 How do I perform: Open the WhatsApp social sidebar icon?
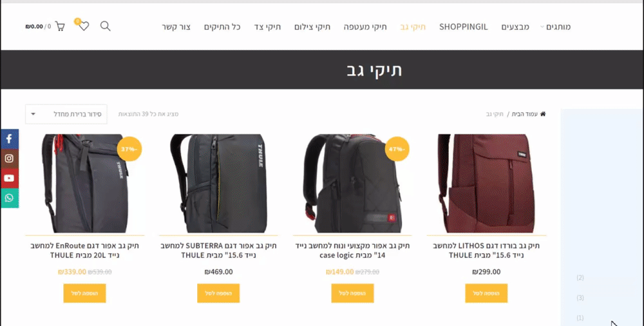pyautogui.click(x=10, y=198)
